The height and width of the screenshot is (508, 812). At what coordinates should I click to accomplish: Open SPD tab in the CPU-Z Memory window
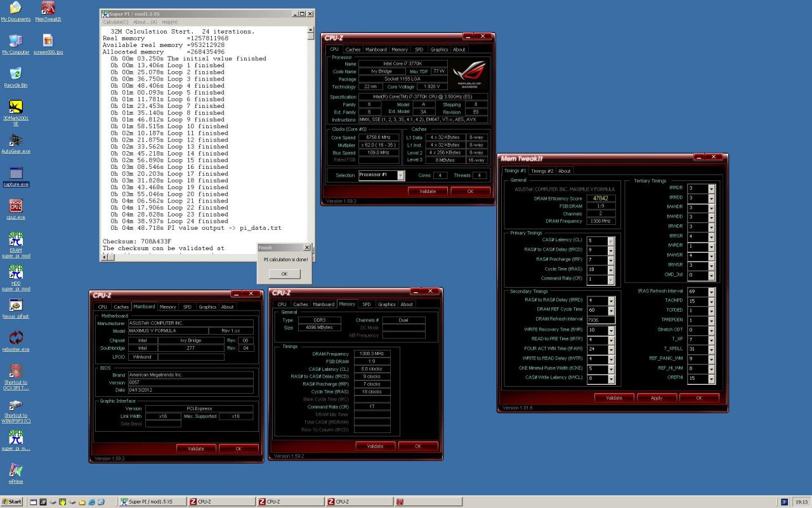[x=367, y=304]
